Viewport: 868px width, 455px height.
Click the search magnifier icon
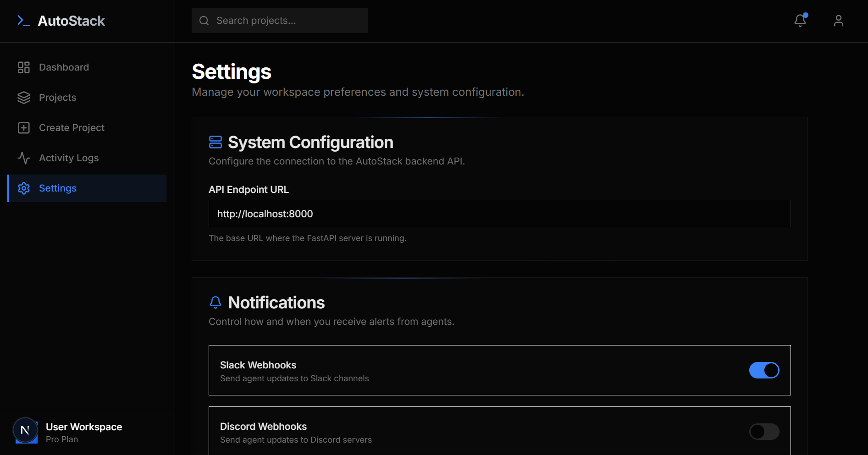click(x=204, y=21)
